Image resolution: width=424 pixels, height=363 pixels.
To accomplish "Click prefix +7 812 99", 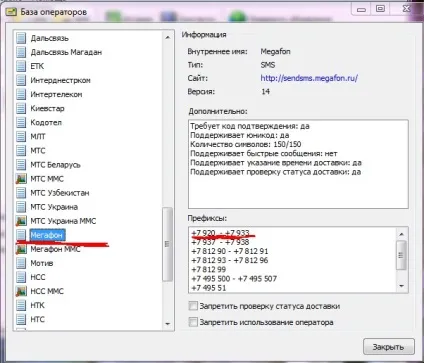I will pos(209,269).
